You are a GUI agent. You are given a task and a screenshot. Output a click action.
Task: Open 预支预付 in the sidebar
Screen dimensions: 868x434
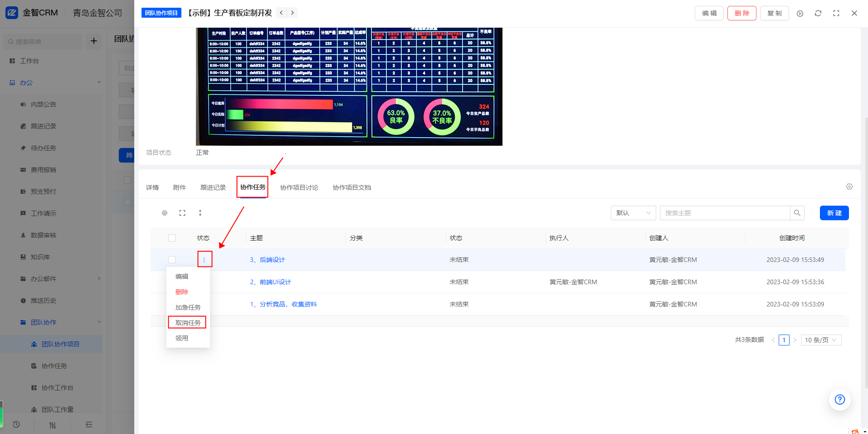pyautogui.click(x=44, y=192)
